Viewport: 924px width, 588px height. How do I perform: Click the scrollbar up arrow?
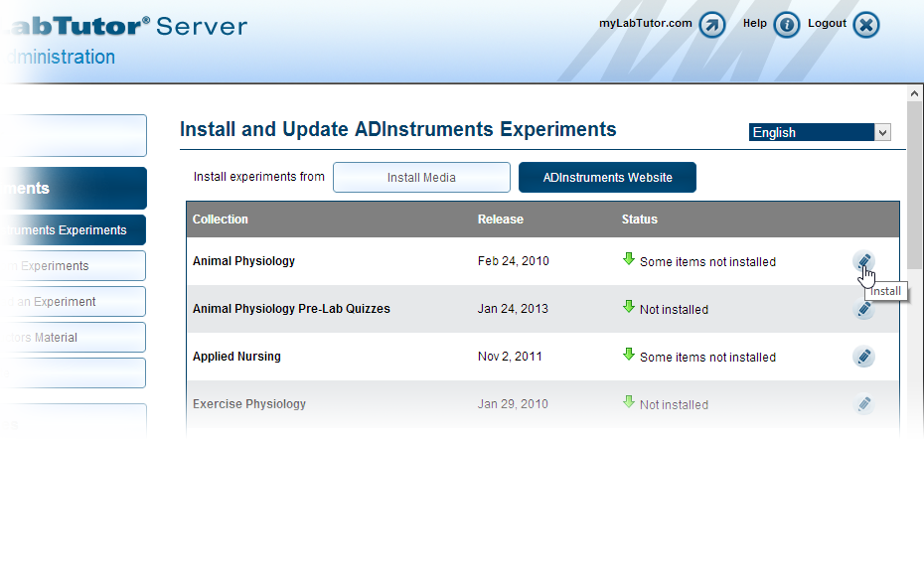(x=914, y=92)
